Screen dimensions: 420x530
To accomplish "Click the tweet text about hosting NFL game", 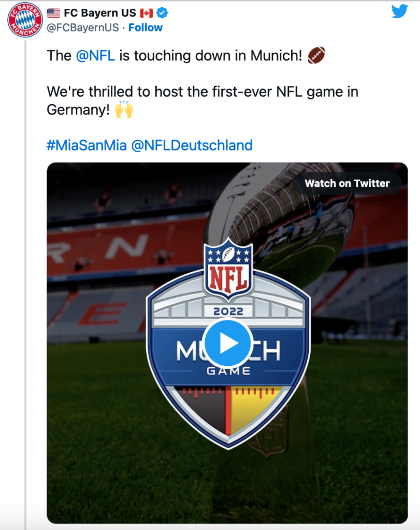I will click(x=202, y=101).
